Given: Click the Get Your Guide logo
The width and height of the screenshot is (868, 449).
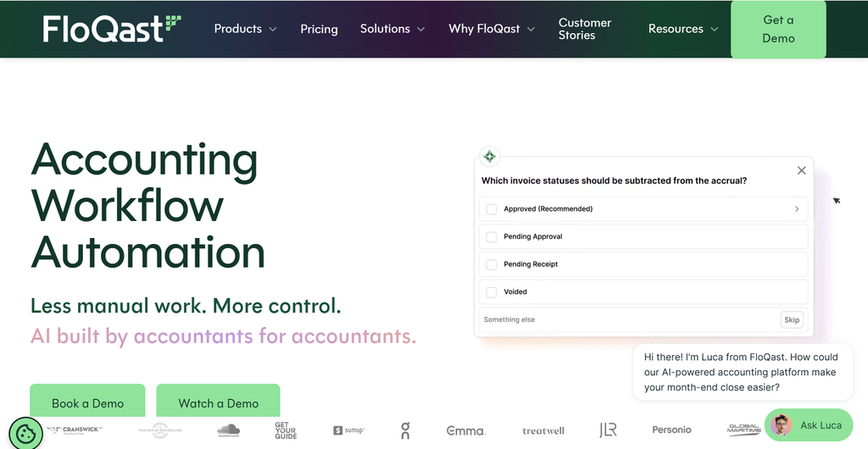Looking at the screenshot, I should click(x=286, y=430).
